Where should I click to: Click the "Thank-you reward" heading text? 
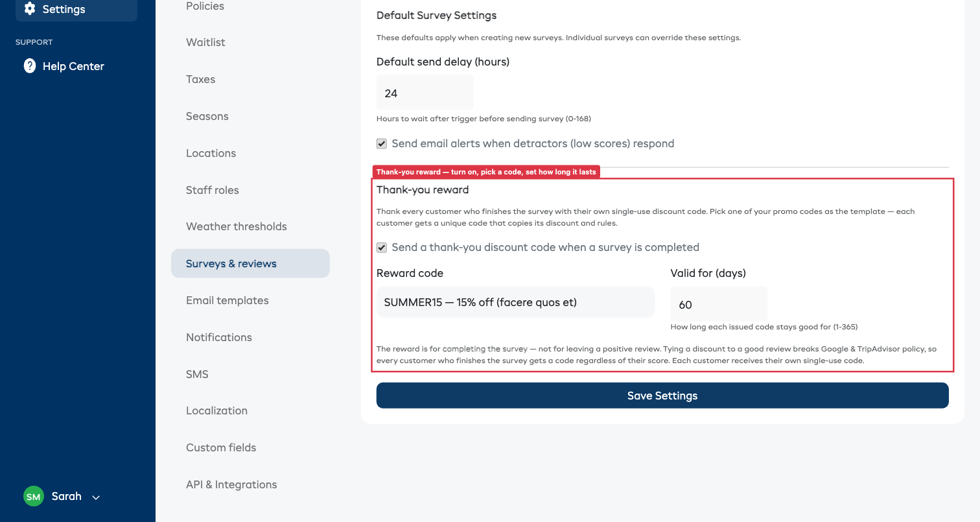coord(423,190)
